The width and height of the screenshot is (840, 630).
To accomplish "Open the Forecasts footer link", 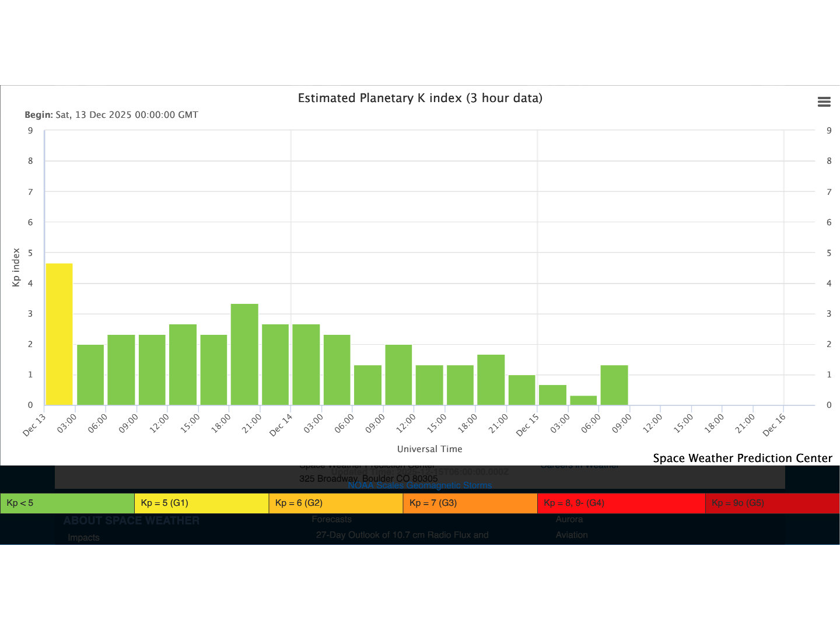I will pos(331,519).
